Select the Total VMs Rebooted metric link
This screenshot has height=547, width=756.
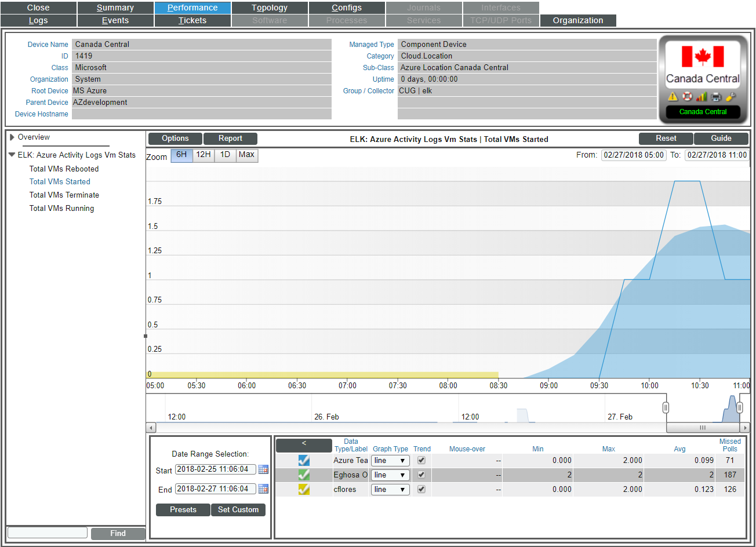point(64,169)
